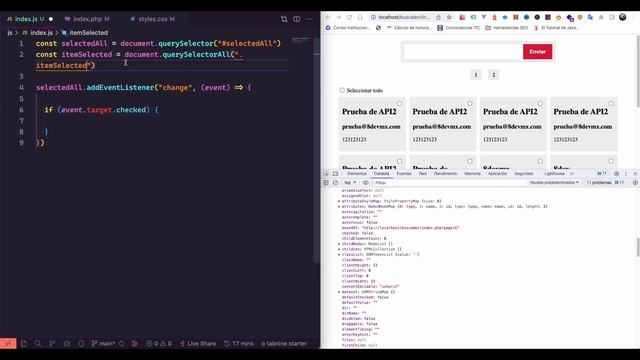The height and width of the screenshot is (360, 640).
Task: Switch to the styles.css editor tab
Action: [153, 19]
